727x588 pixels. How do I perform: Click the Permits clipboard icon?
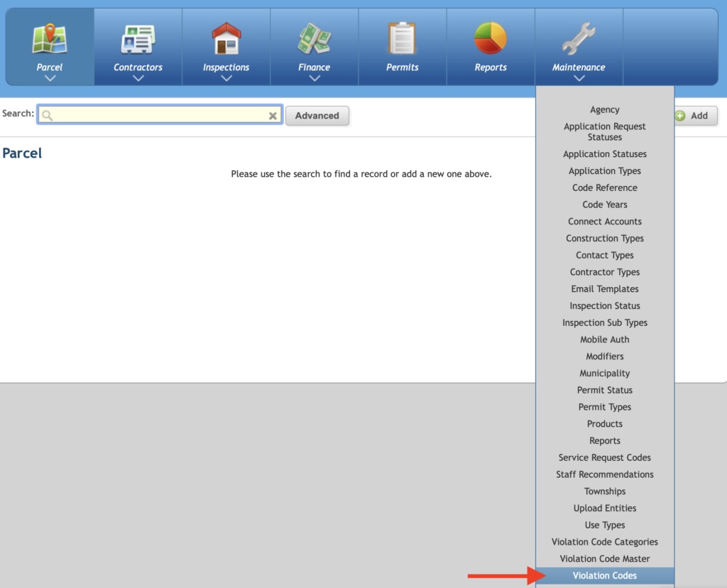(x=402, y=38)
